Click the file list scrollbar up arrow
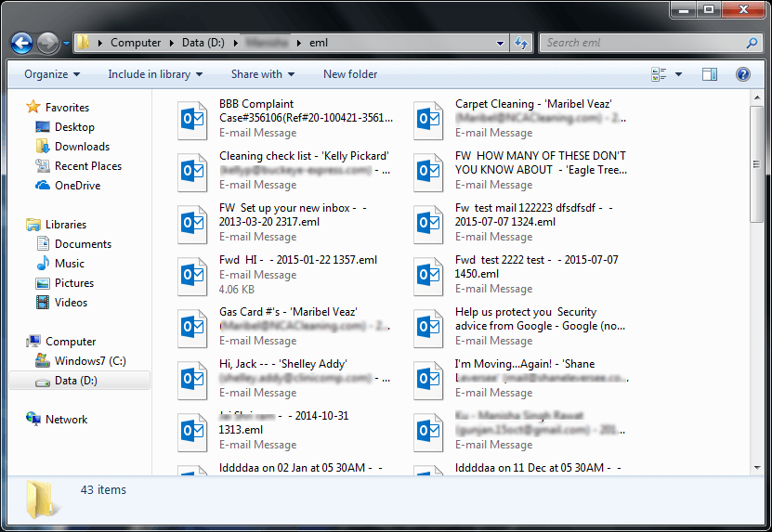This screenshot has width=772, height=532. (757, 97)
